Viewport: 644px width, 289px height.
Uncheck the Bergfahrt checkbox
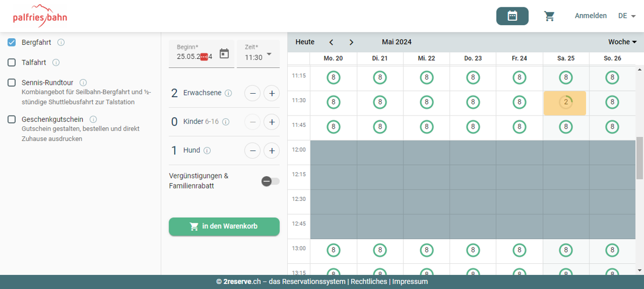pos(11,43)
